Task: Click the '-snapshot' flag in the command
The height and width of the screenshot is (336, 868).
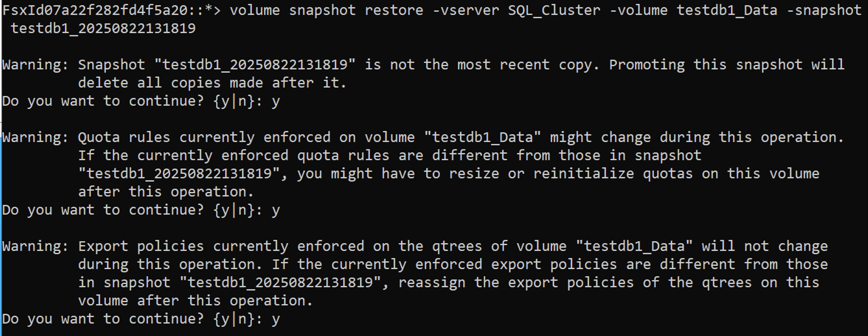Action: 824,10
